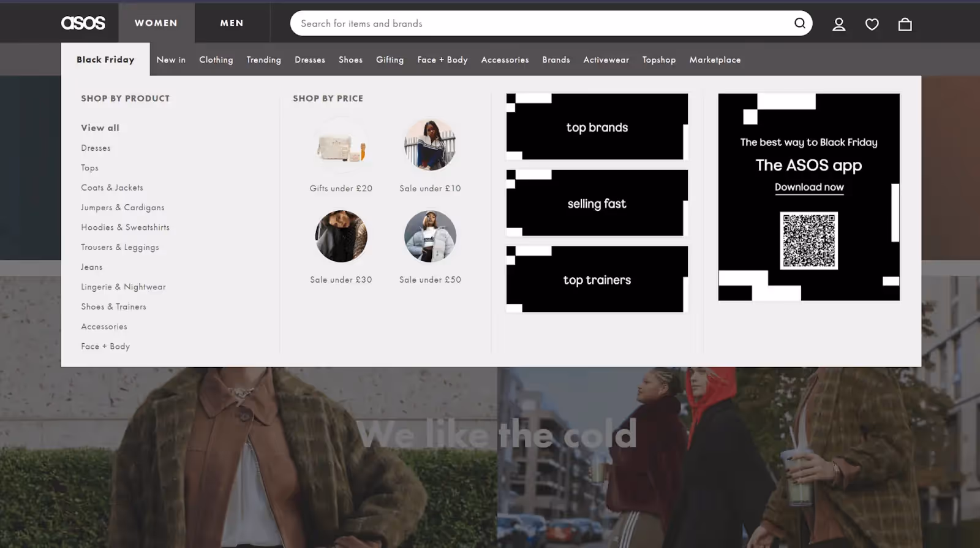Select Shoes & Trainers link
Screen dimensions: 980x548
click(114, 306)
